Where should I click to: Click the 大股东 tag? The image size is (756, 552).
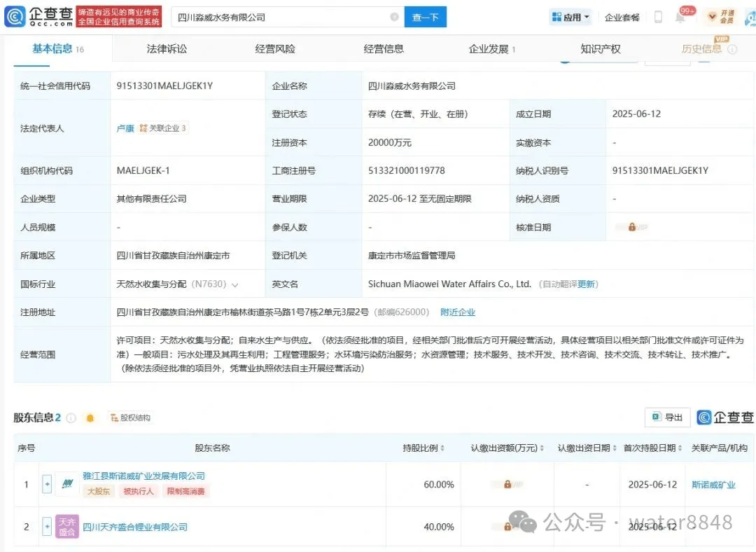click(99, 491)
